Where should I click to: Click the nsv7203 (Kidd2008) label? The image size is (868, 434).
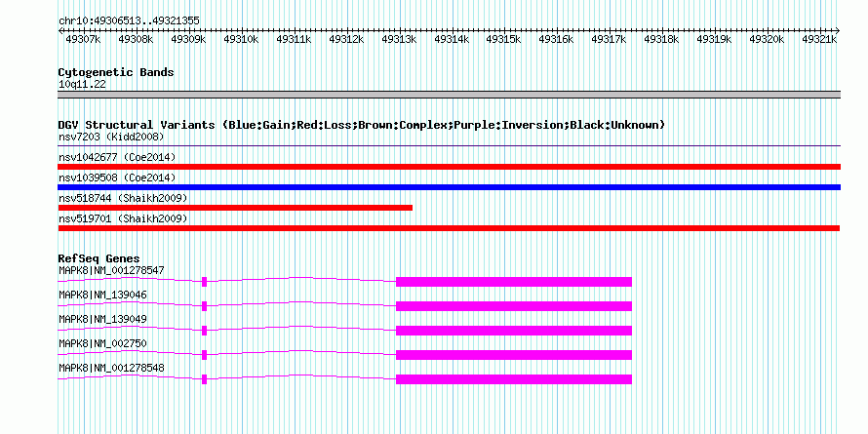click(111, 137)
